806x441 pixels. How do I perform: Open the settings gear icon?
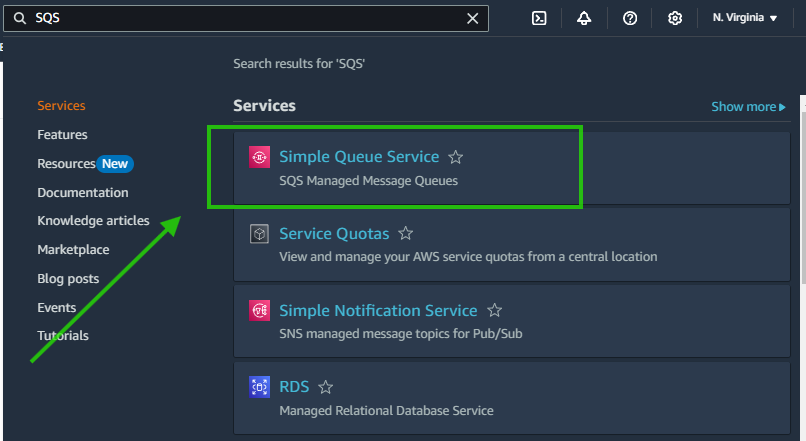pyautogui.click(x=675, y=18)
